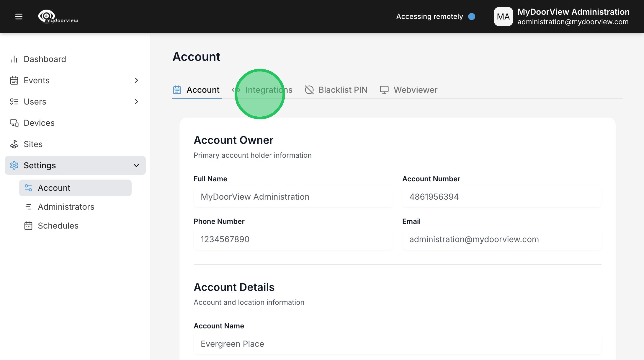This screenshot has width=644, height=360.
Task: Click the MA user avatar
Action: pos(503,17)
